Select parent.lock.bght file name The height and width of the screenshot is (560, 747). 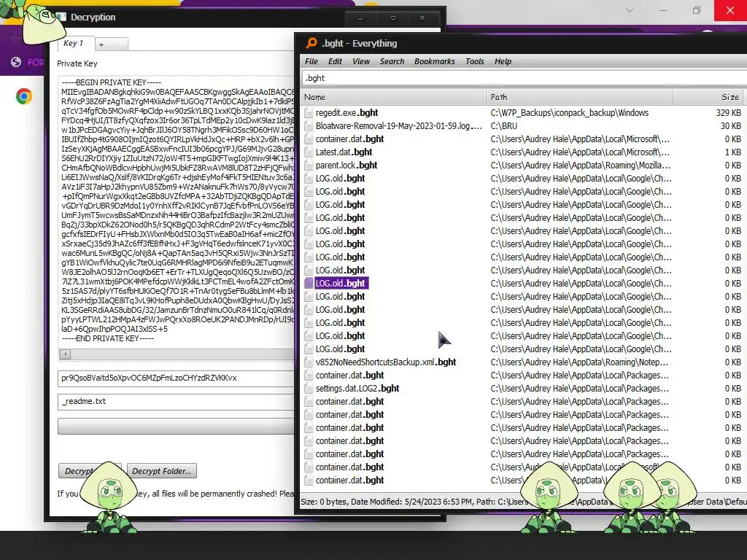click(347, 166)
